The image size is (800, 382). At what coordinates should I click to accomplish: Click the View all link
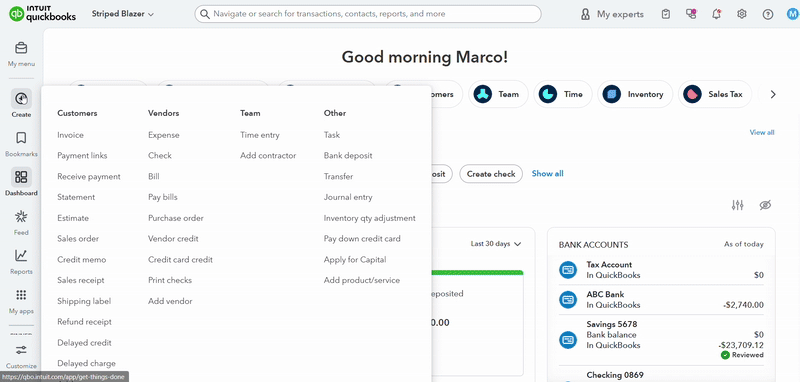point(762,132)
